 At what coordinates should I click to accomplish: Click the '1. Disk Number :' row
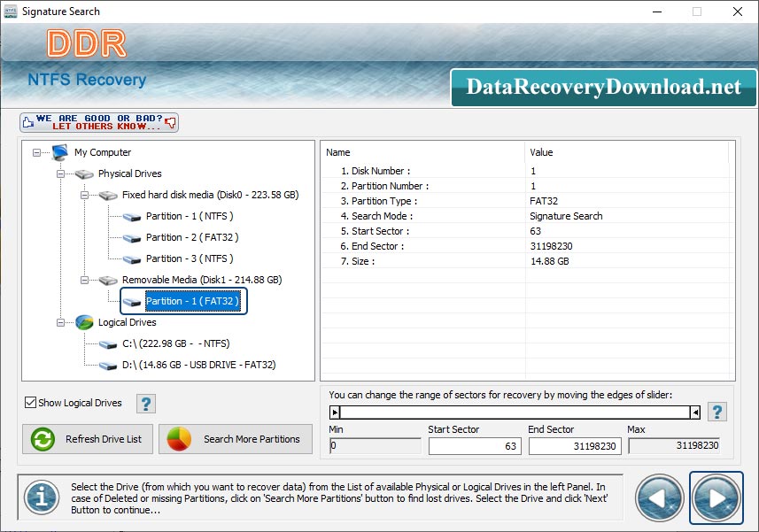coord(528,171)
